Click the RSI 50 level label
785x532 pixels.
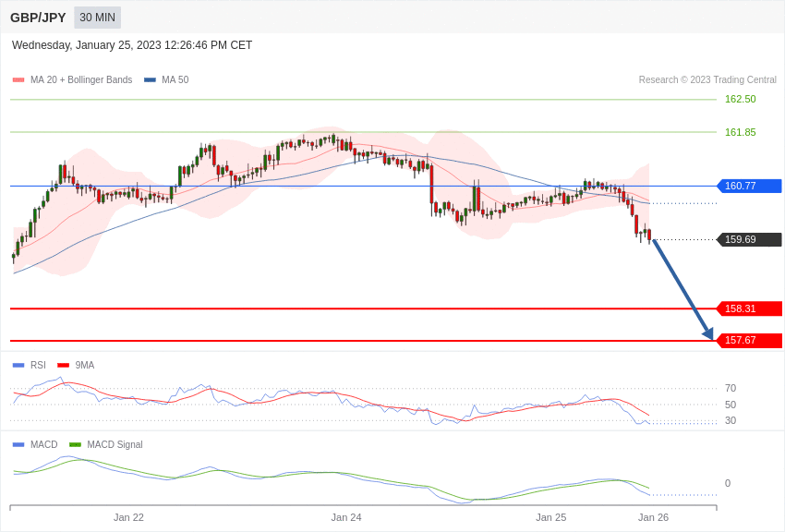point(731,405)
